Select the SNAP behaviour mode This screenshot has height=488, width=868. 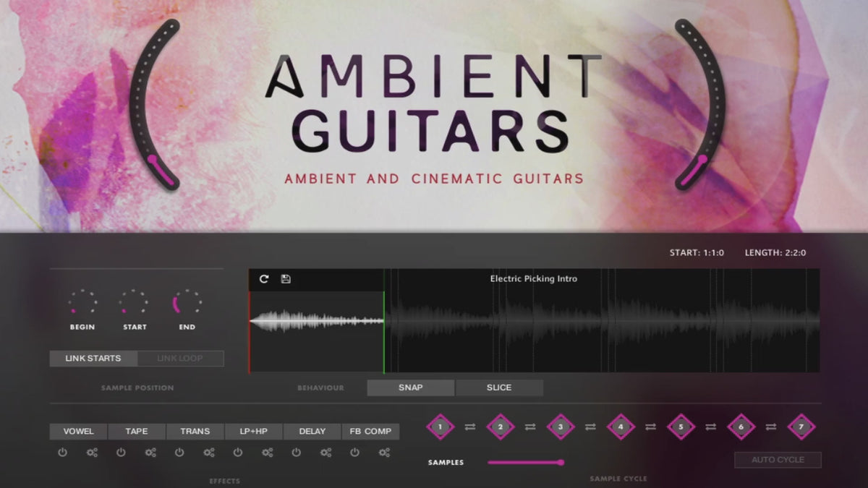point(410,388)
